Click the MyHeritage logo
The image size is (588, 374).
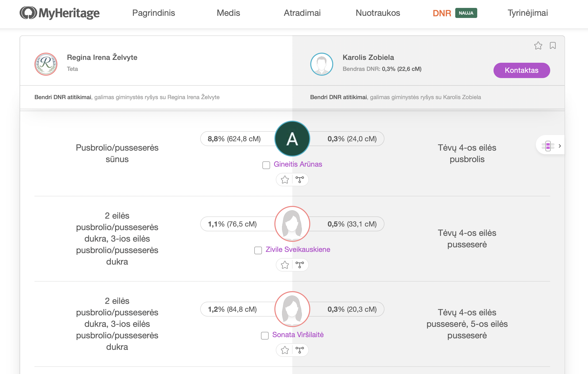[59, 13]
